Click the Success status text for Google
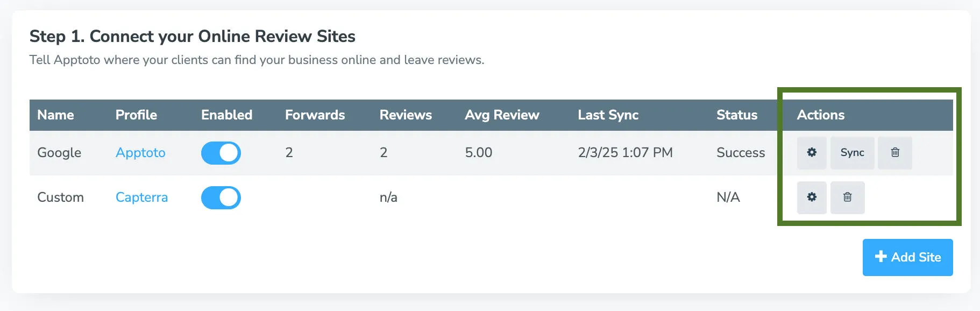The image size is (980, 311). tap(741, 153)
